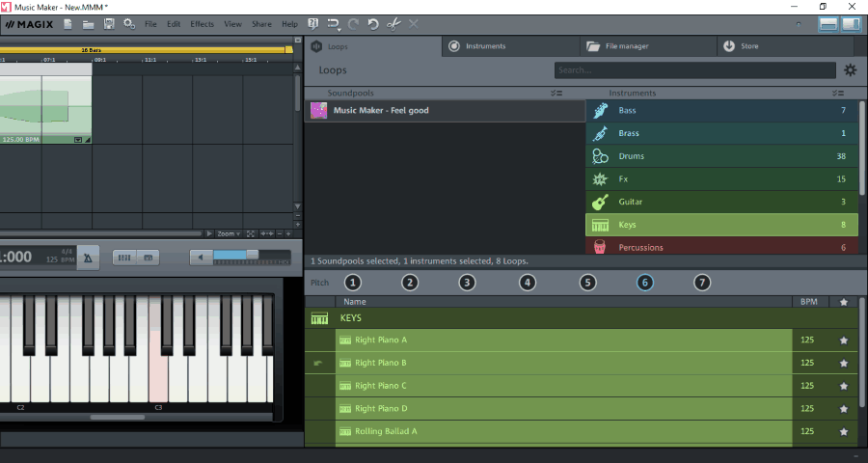868x463 pixels.
Task: Click the 16 Bars yellow range marker
Action: pos(147,50)
